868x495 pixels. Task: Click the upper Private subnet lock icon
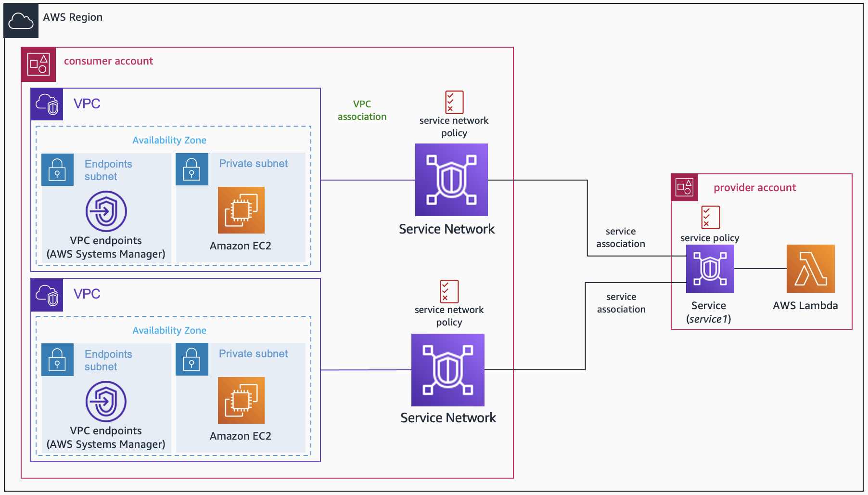click(x=192, y=169)
